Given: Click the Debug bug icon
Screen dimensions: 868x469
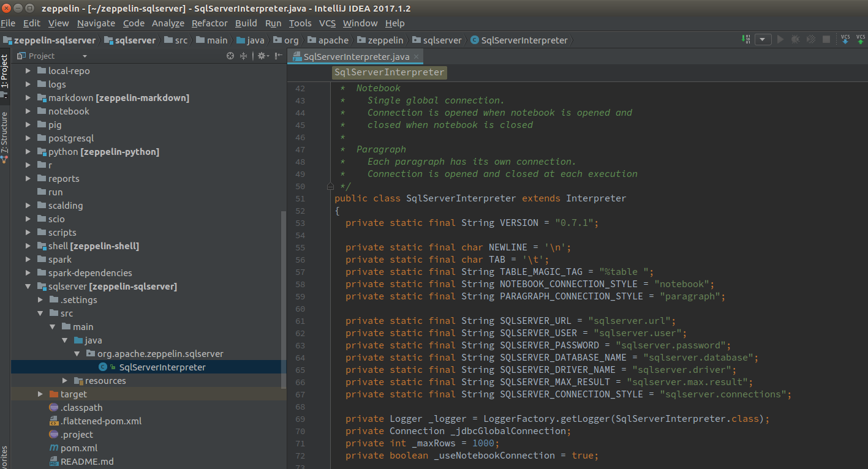Looking at the screenshot, I should 795,39.
